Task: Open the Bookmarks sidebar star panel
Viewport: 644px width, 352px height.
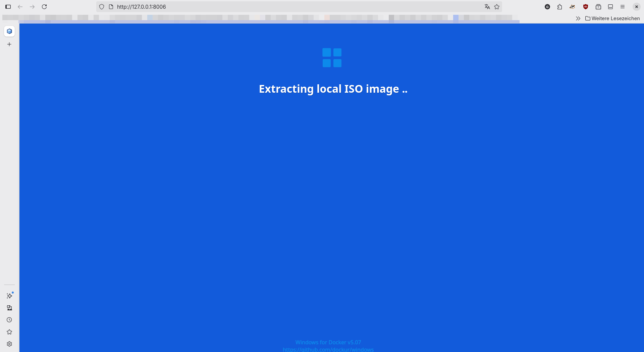Action: (x=9, y=332)
